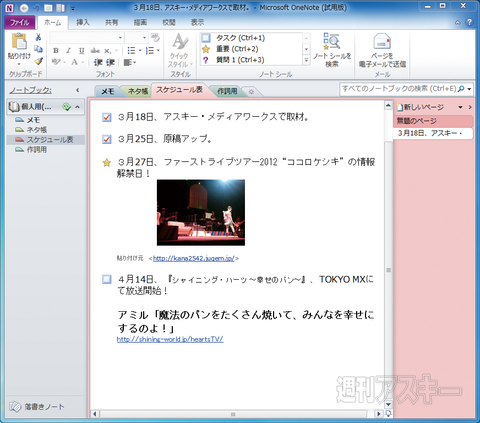Open the 新しいページ dropdown arrow
480x423 pixels.
pos(460,107)
